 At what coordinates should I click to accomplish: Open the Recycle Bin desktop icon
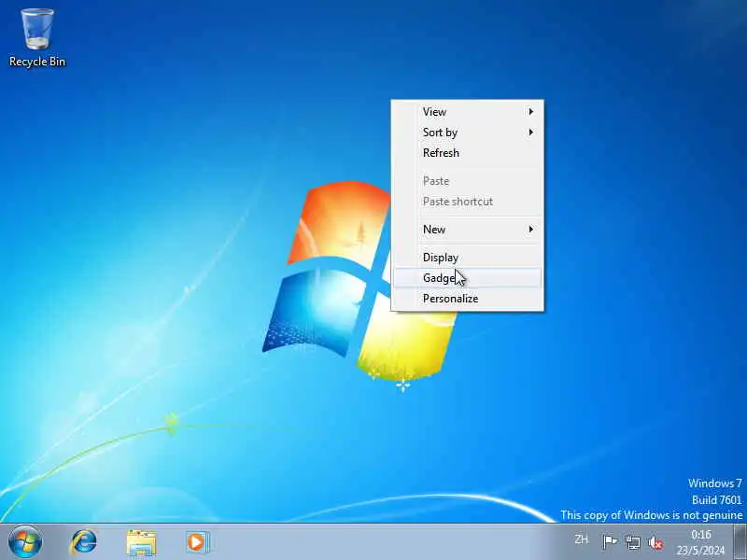[37, 37]
